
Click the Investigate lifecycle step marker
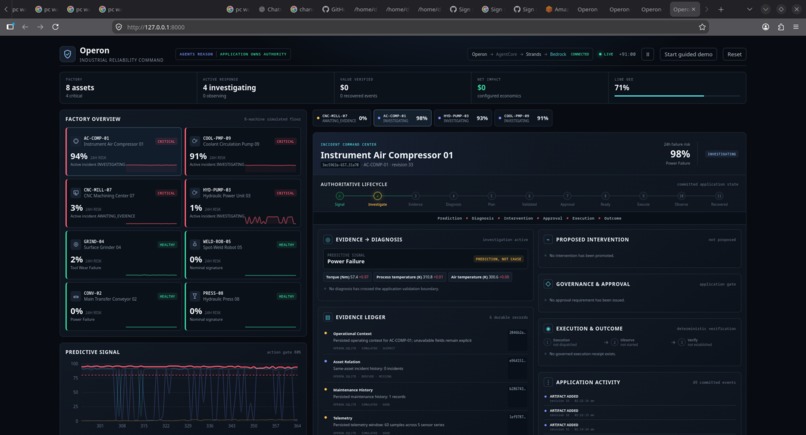(x=377, y=196)
